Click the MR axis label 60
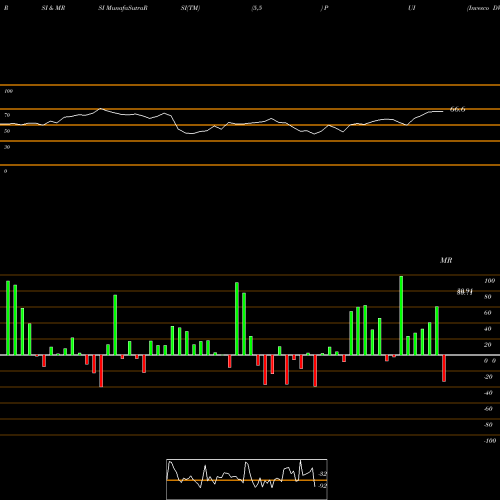Image resolution: width=500 pixels, height=500 pixels. [x=487, y=313]
